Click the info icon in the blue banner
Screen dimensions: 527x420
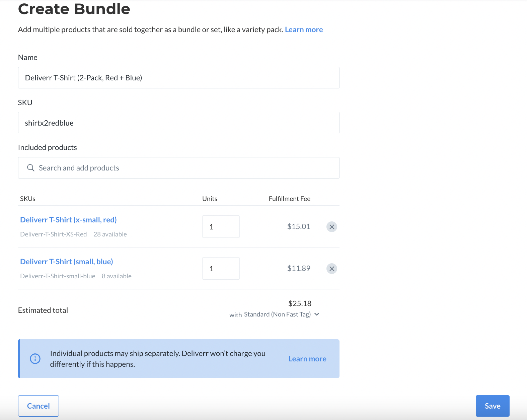pyautogui.click(x=35, y=359)
